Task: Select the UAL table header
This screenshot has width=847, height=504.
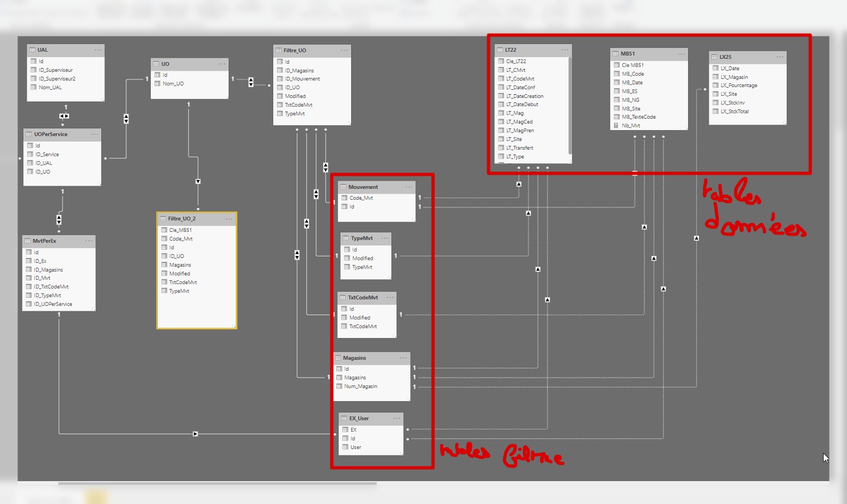Action: (x=65, y=50)
